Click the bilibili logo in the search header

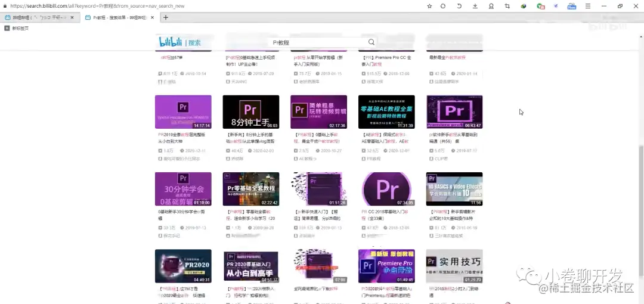click(x=171, y=42)
